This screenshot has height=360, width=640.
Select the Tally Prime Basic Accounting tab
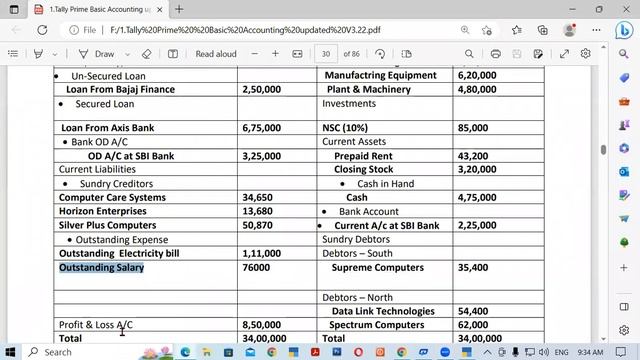click(98, 9)
